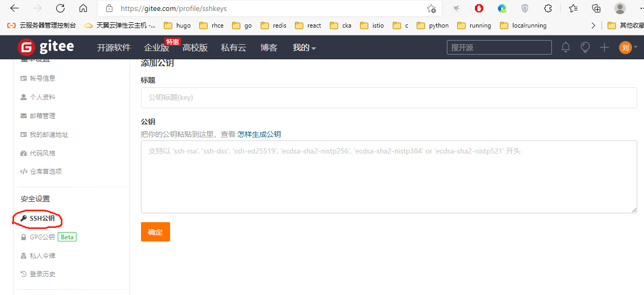Reload the current page
The width and height of the screenshot is (644, 295).
click(x=60, y=8)
